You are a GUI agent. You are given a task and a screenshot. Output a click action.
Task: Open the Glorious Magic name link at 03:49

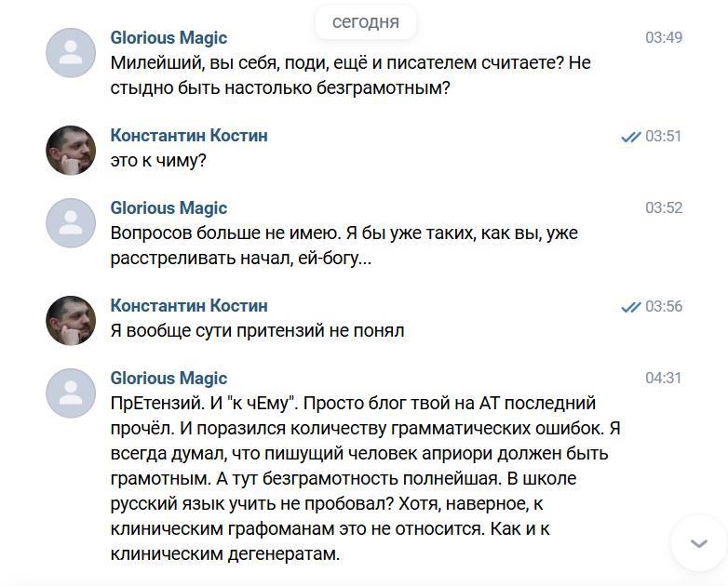pos(169,38)
